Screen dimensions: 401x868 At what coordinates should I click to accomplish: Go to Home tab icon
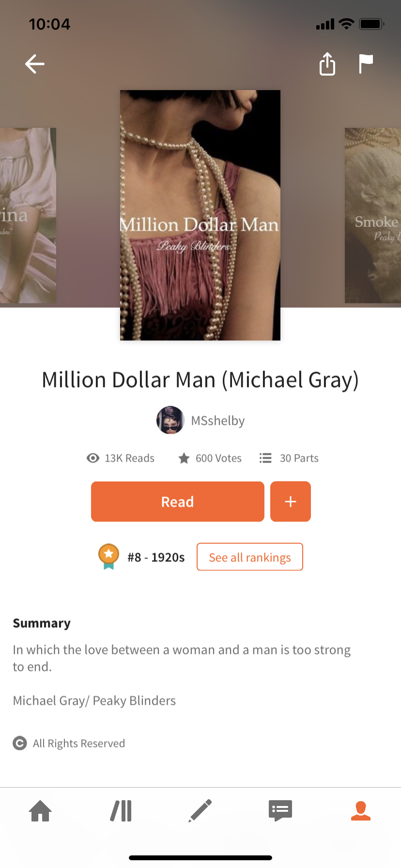click(40, 811)
